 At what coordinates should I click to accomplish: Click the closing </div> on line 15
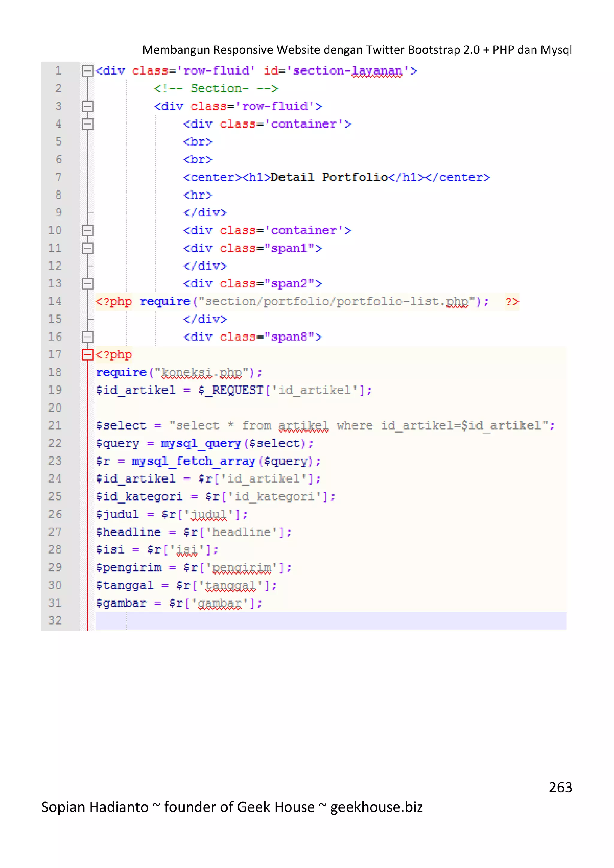coord(205,319)
